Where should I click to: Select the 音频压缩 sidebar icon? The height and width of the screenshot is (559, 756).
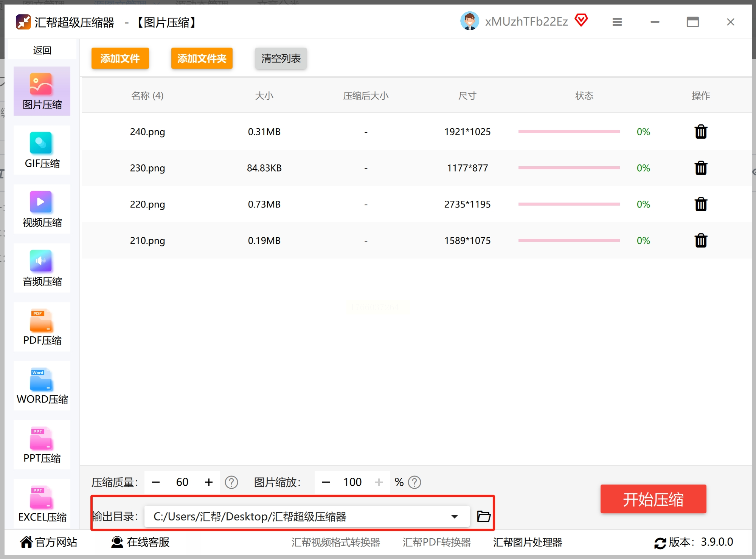(42, 268)
